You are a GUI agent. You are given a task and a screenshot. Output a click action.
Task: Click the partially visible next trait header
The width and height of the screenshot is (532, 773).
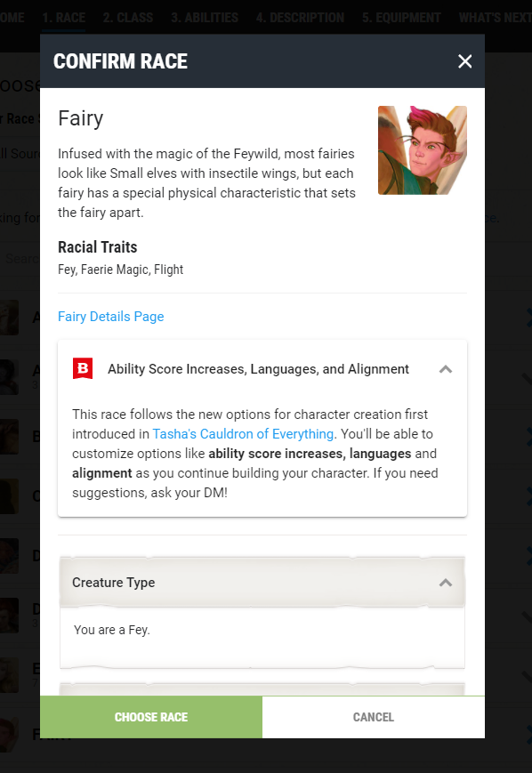(x=262, y=689)
